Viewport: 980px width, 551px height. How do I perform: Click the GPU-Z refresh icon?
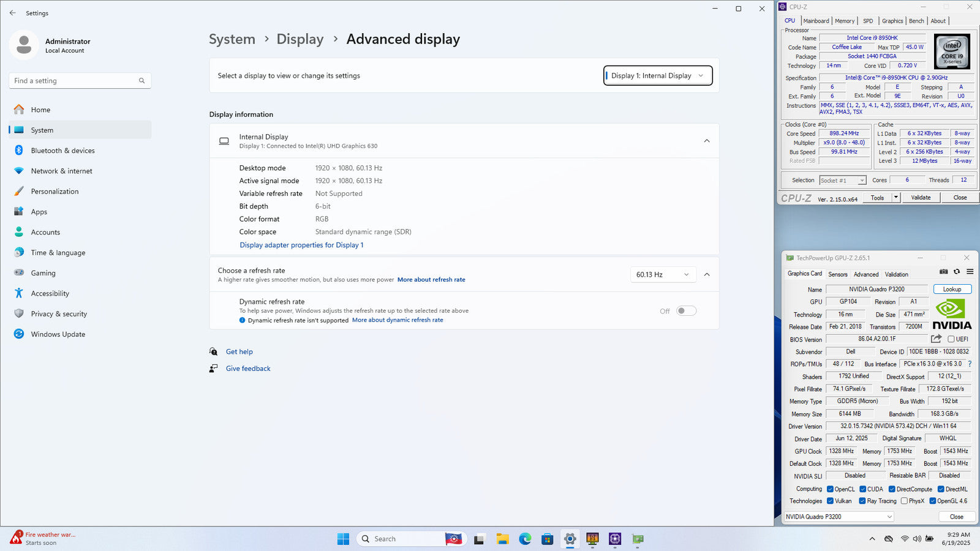tap(957, 272)
